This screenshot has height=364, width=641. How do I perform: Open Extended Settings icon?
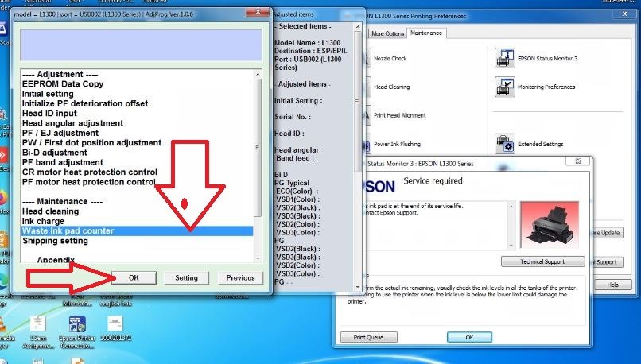[505, 144]
